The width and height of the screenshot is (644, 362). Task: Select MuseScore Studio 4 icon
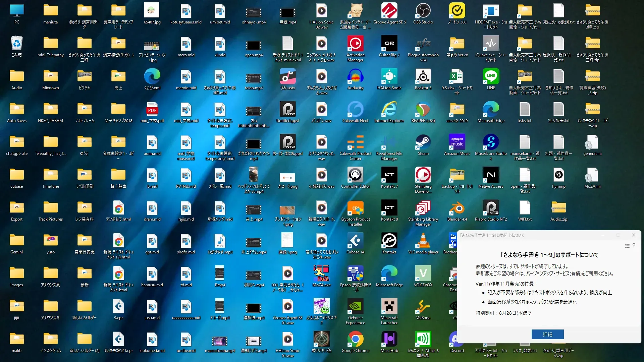(x=491, y=142)
